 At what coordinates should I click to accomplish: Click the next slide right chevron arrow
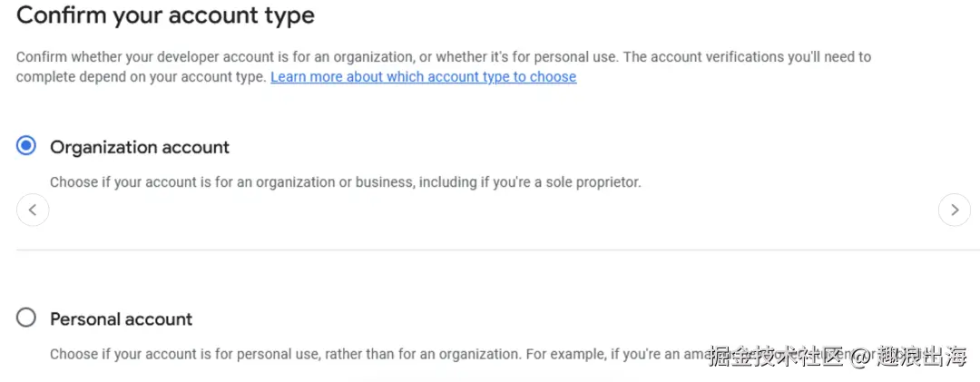point(954,211)
